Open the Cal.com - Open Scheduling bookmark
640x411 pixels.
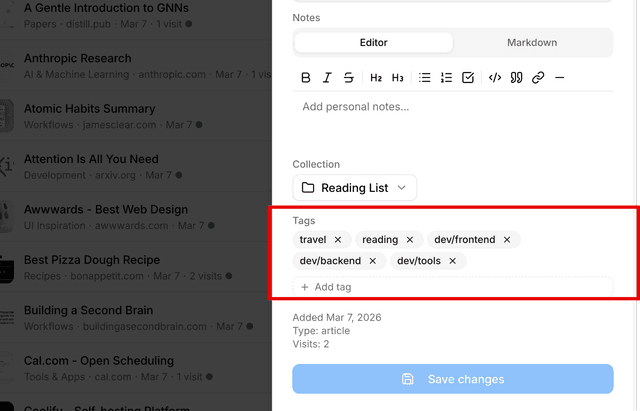[135, 368]
